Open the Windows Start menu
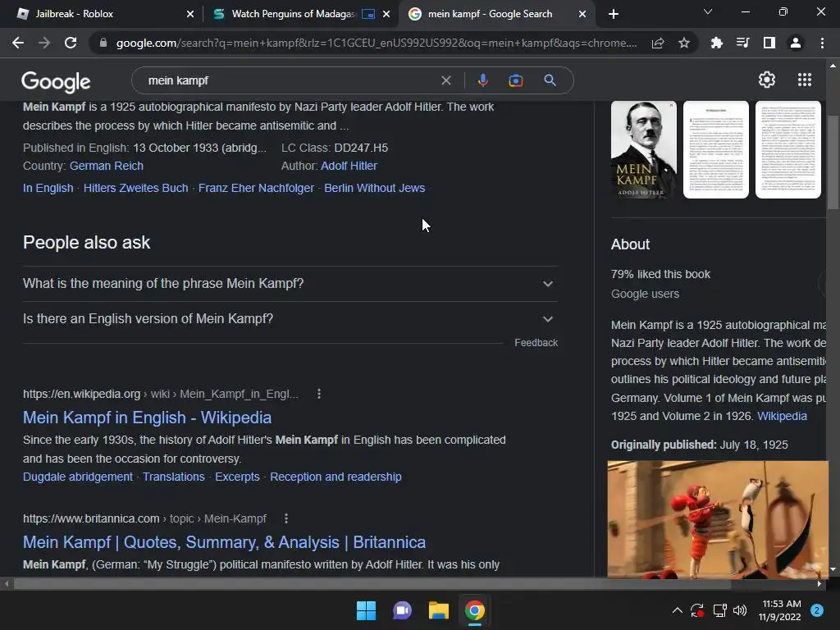The width and height of the screenshot is (840, 630). [367, 610]
